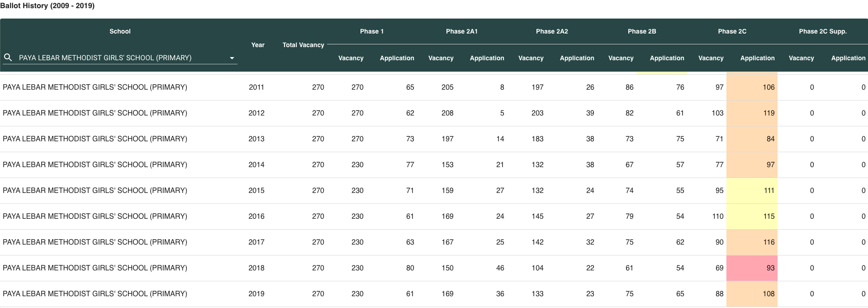Click the Ballot History (2009 - 2019) title
The height and width of the screenshot is (308, 868).
coord(47,6)
